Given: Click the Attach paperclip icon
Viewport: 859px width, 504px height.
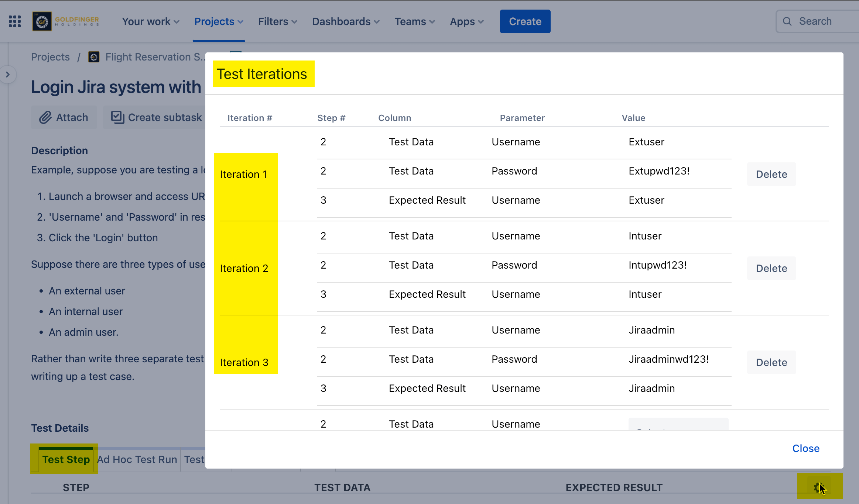Looking at the screenshot, I should click(x=45, y=117).
